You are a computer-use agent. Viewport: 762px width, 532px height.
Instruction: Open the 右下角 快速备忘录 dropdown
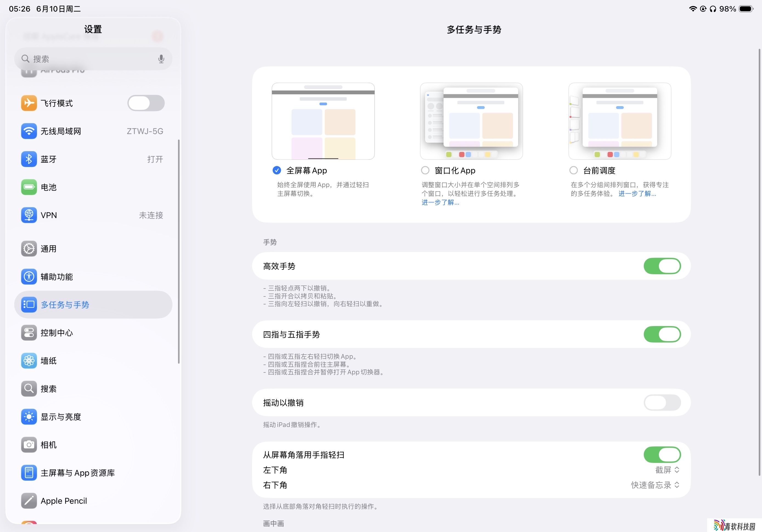pos(655,485)
